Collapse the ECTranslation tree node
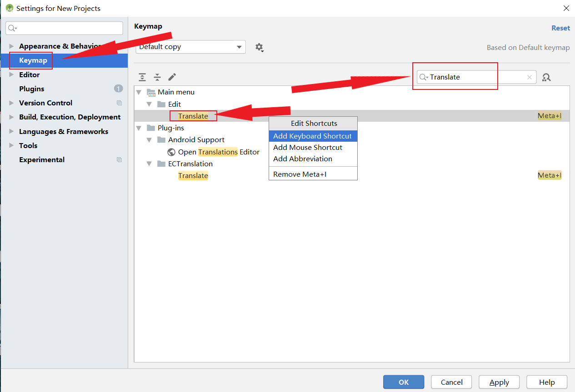This screenshot has height=392, width=575. point(149,164)
